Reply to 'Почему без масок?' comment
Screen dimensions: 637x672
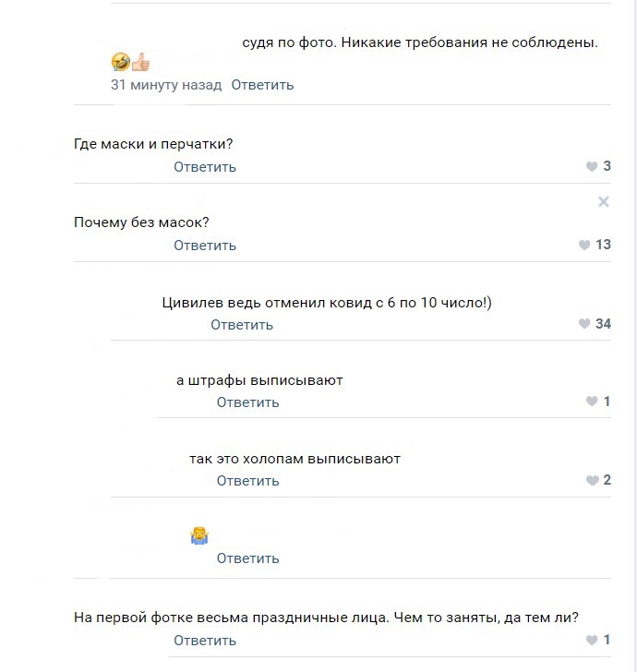[205, 246]
